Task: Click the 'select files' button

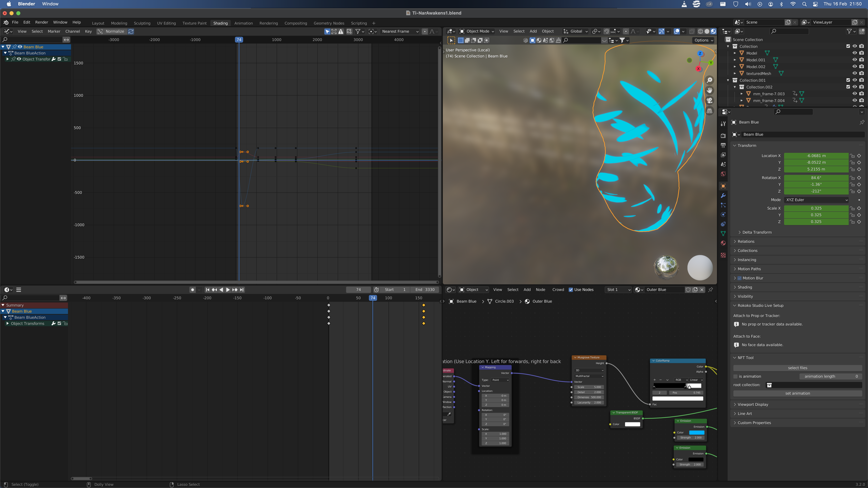Action: [797, 368]
